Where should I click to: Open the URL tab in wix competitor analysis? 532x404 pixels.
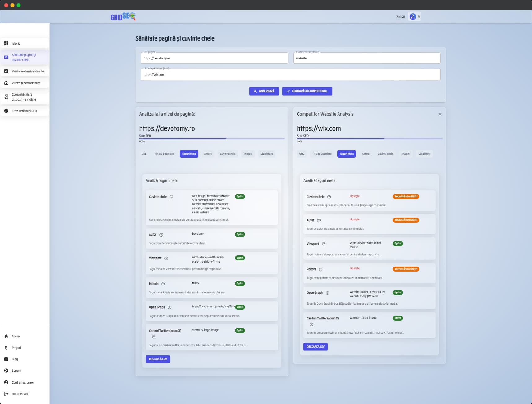(x=302, y=154)
